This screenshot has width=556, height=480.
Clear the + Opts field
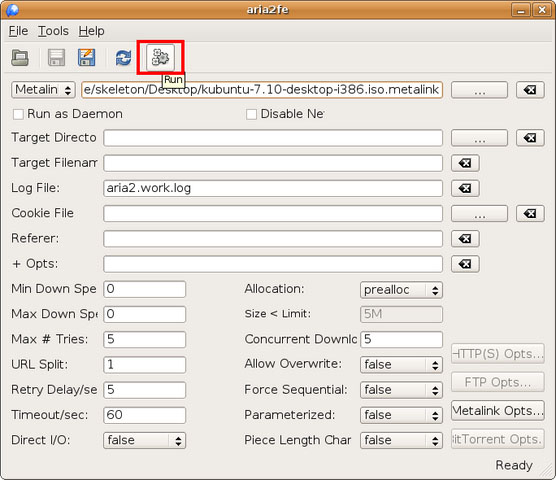(465, 264)
